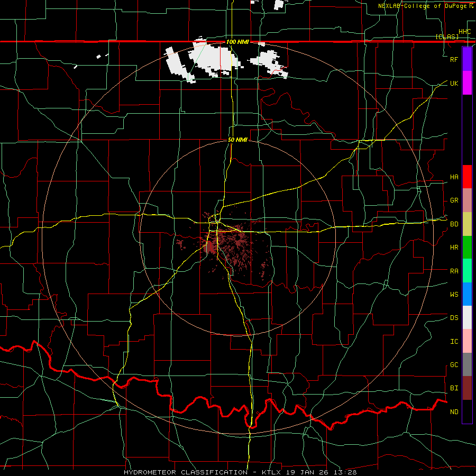Click the purple RF legend swatch
The height and width of the screenshot is (476, 476).
click(x=467, y=59)
